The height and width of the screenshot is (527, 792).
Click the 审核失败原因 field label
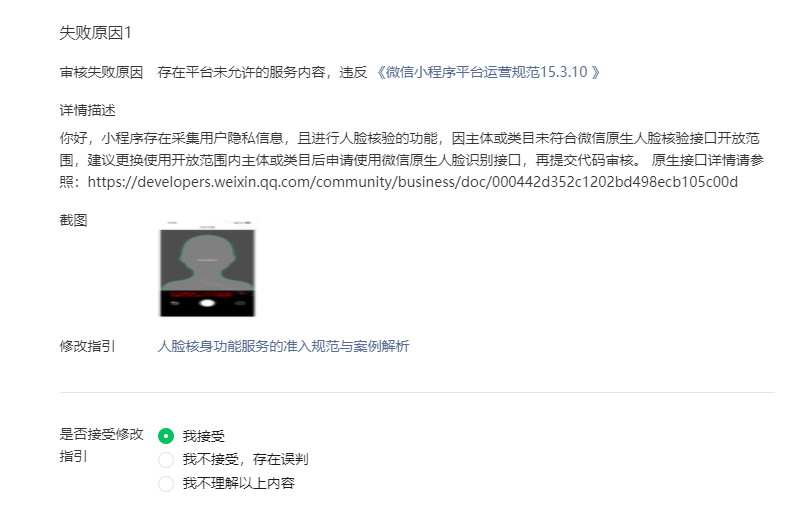click(x=102, y=72)
